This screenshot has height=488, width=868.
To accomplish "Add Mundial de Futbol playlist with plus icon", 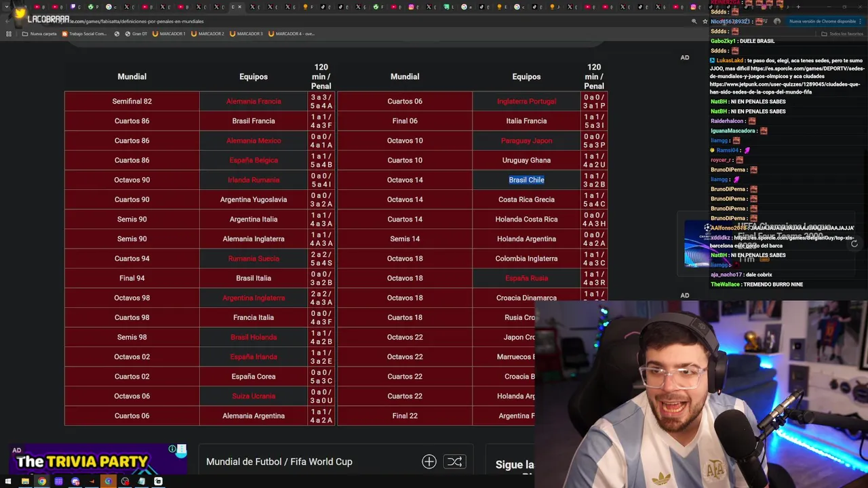I will (429, 462).
